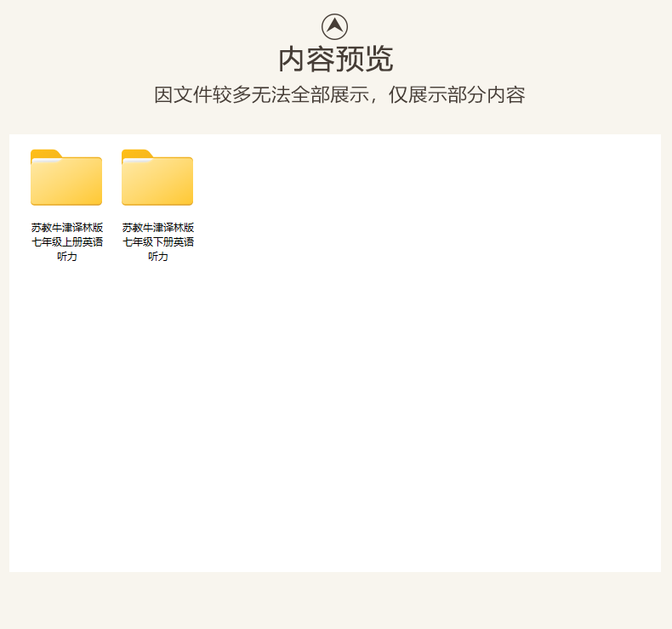Image resolution: width=672 pixels, height=629 pixels.
Task: Click the 内容预览 heading
Action: click(335, 59)
